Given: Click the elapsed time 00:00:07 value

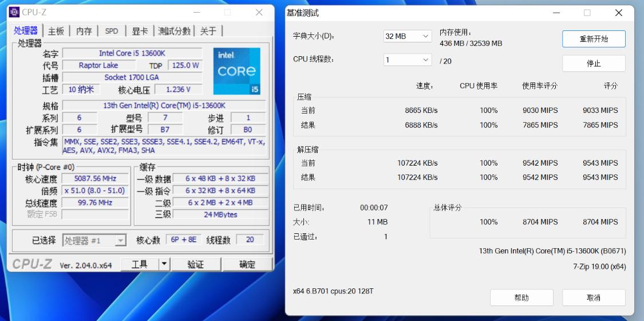Looking at the screenshot, I should [x=374, y=208].
